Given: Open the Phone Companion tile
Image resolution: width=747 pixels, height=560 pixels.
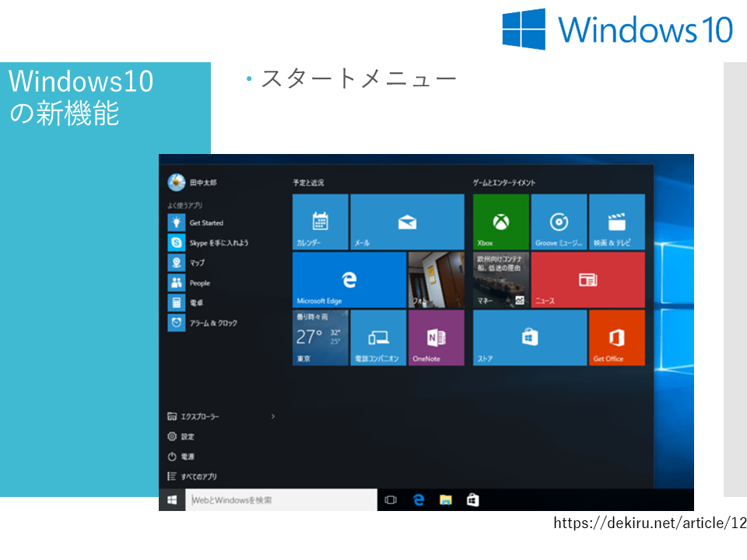Looking at the screenshot, I should tap(378, 338).
